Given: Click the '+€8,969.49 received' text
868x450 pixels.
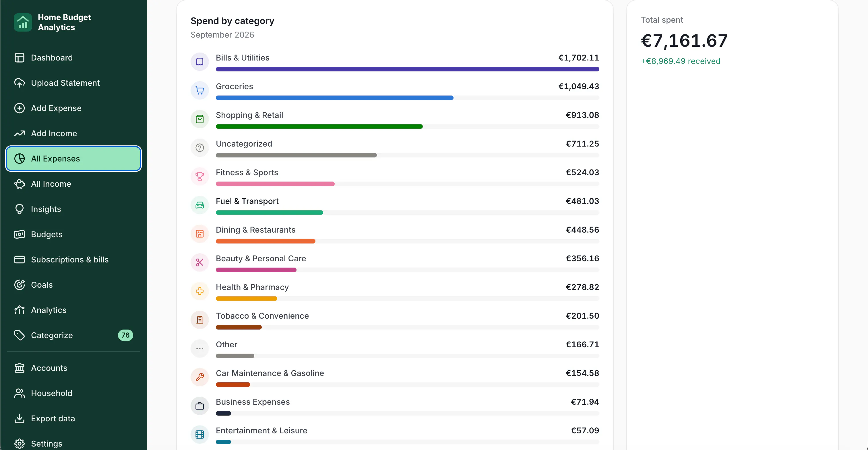Looking at the screenshot, I should [x=680, y=61].
